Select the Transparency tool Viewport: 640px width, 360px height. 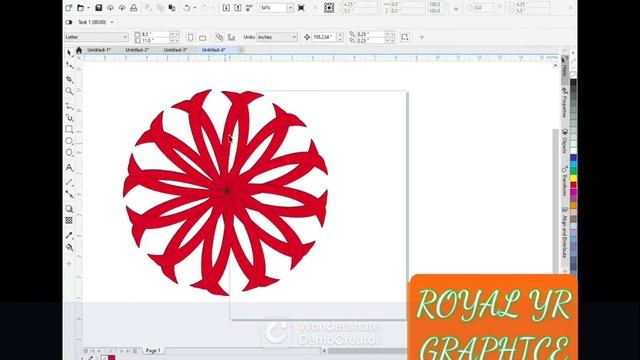pyautogui.click(x=69, y=221)
